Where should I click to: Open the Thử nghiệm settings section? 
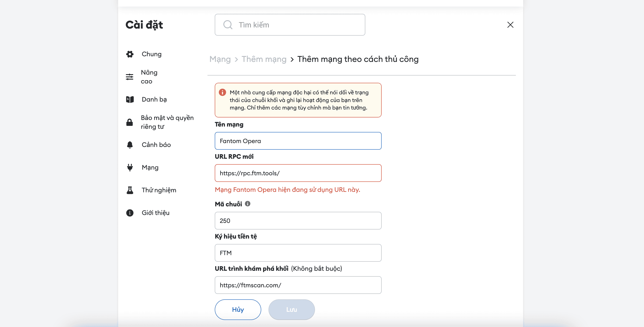point(159,190)
